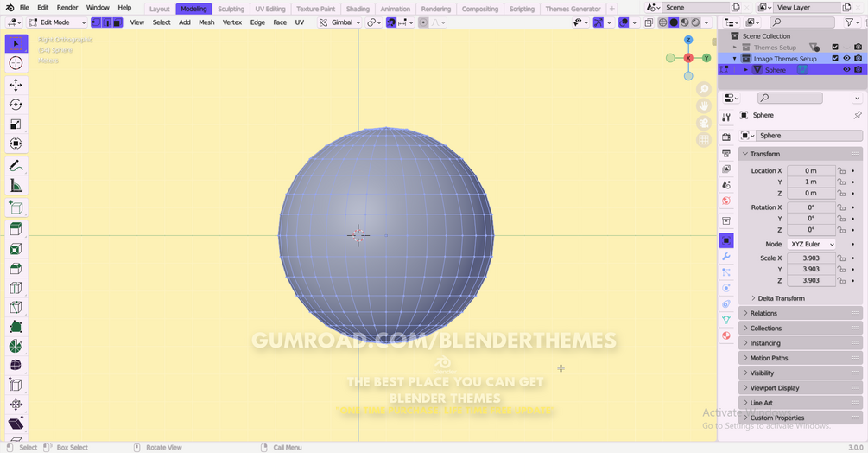This screenshot has width=868, height=453.
Task: Select the Spin tool
Action: pyautogui.click(x=16, y=346)
